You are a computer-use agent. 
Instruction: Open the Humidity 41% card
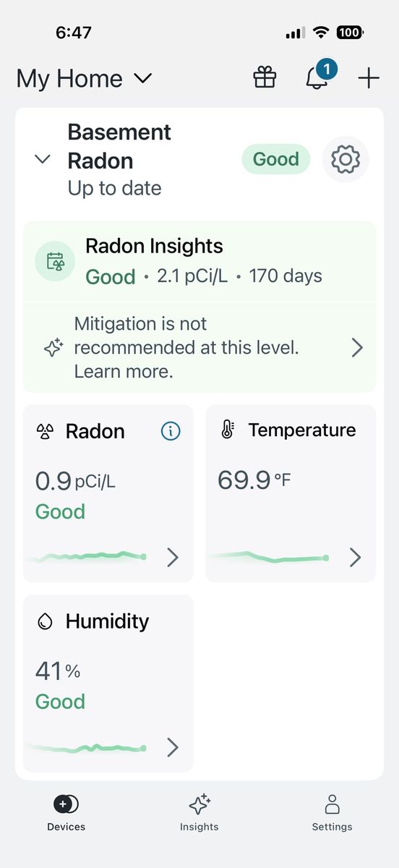pyautogui.click(x=108, y=684)
